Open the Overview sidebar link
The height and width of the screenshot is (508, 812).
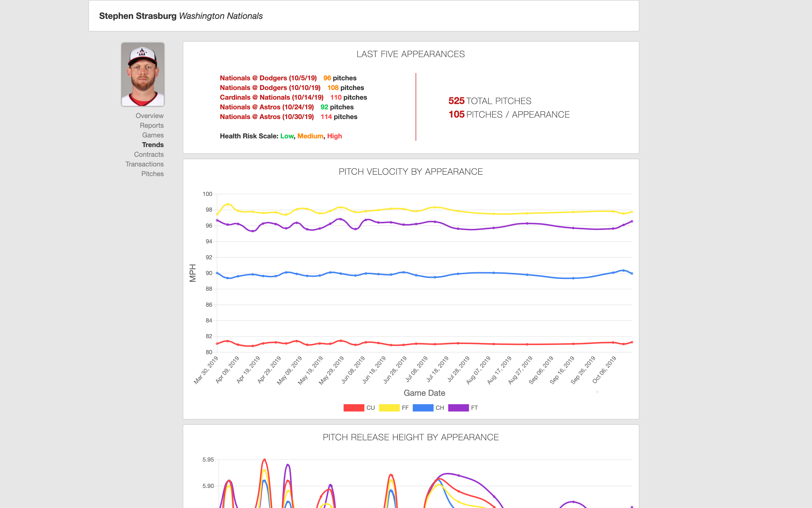tap(149, 116)
